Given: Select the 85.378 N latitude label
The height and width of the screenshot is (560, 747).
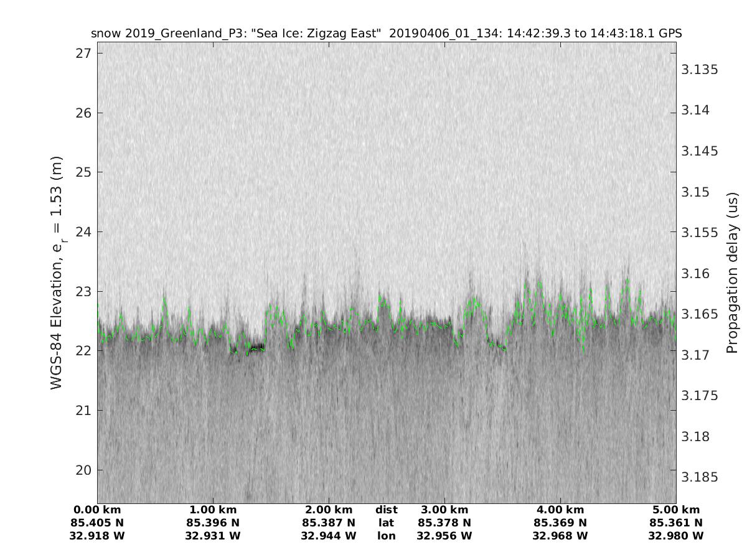Looking at the screenshot, I should pos(444,523).
